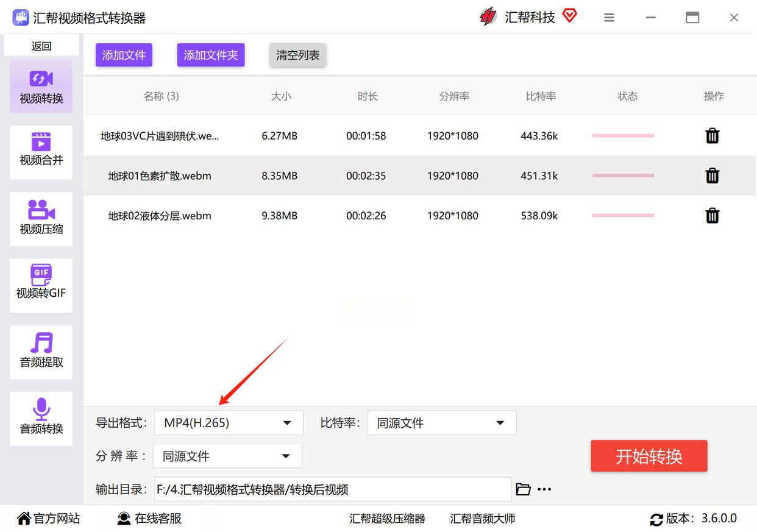Screen dimensions: 757x532
Task: Click the 官方网站 home icon
Action: (x=24, y=519)
